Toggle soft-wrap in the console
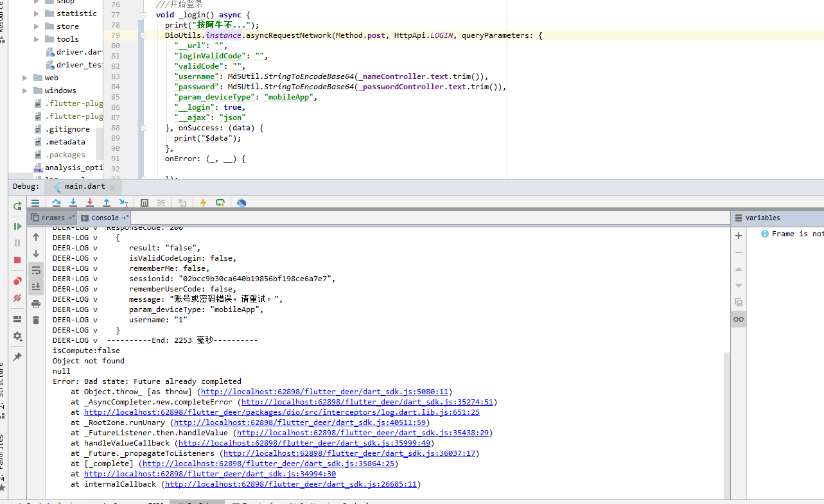The height and width of the screenshot is (504, 824). coord(35,270)
